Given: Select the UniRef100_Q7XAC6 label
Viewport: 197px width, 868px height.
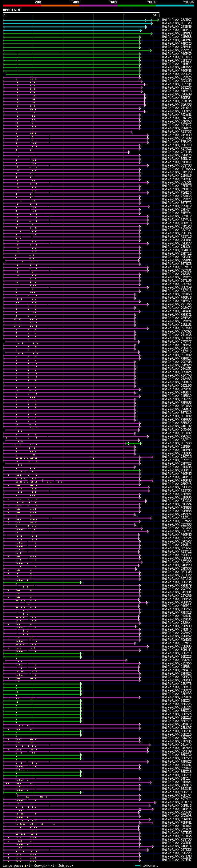Looking at the screenshot, I should [x=177, y=196].
